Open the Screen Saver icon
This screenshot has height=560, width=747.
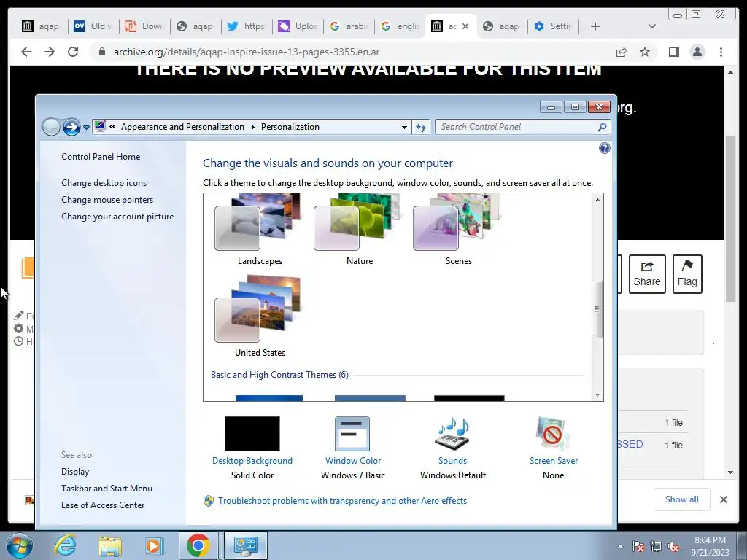pos(553,434)
